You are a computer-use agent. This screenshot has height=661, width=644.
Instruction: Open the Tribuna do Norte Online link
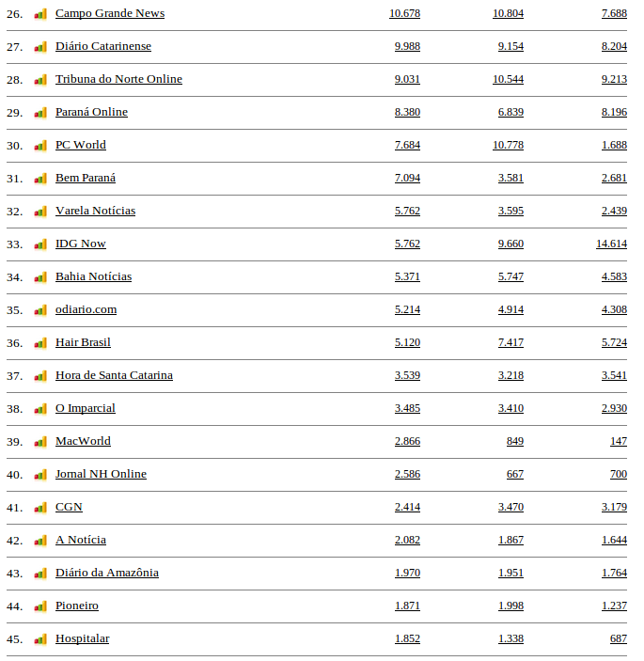pos(118,79)
